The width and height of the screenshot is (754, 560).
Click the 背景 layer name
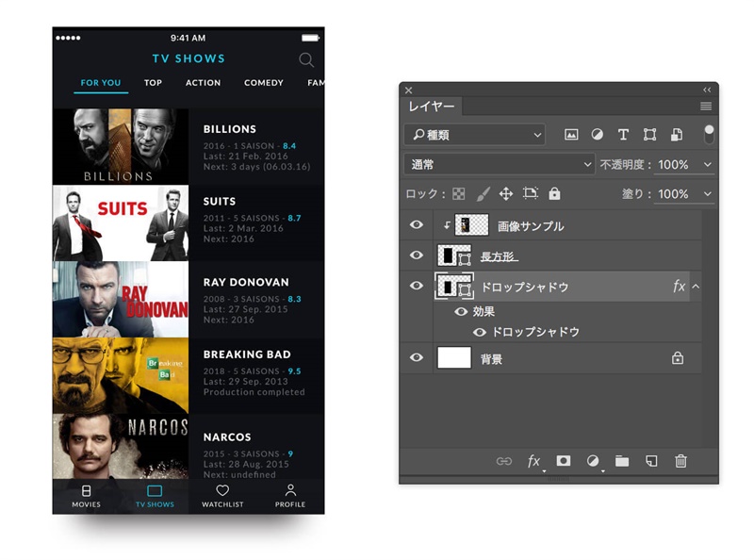coord(491,359)
